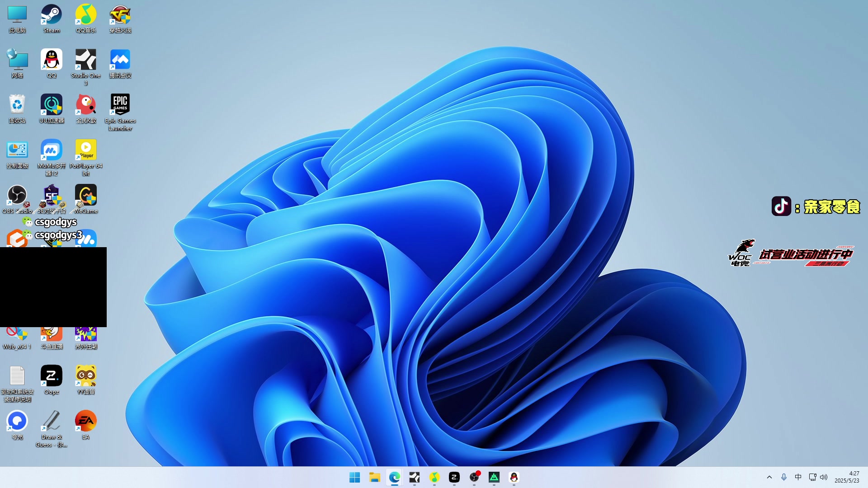868x488 pixels.
Task: Select the Oopz desktop shortcut
Action: [52, 380]
